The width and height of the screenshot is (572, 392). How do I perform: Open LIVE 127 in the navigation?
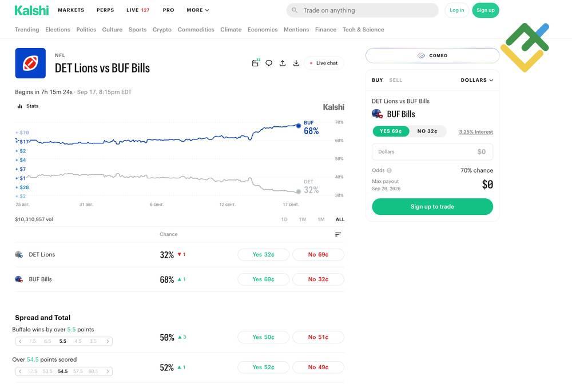click(x=138, y=10)
